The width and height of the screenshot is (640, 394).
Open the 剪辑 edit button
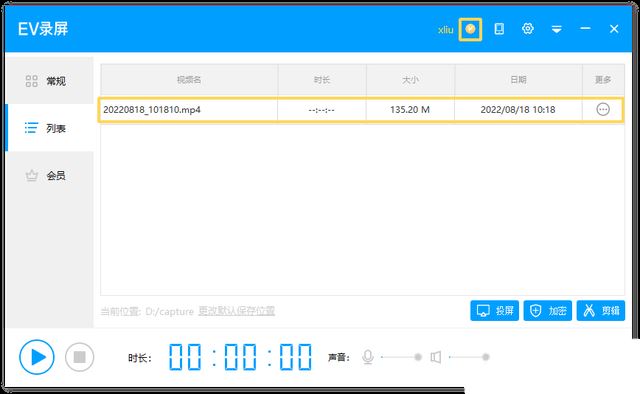(601, 311)
